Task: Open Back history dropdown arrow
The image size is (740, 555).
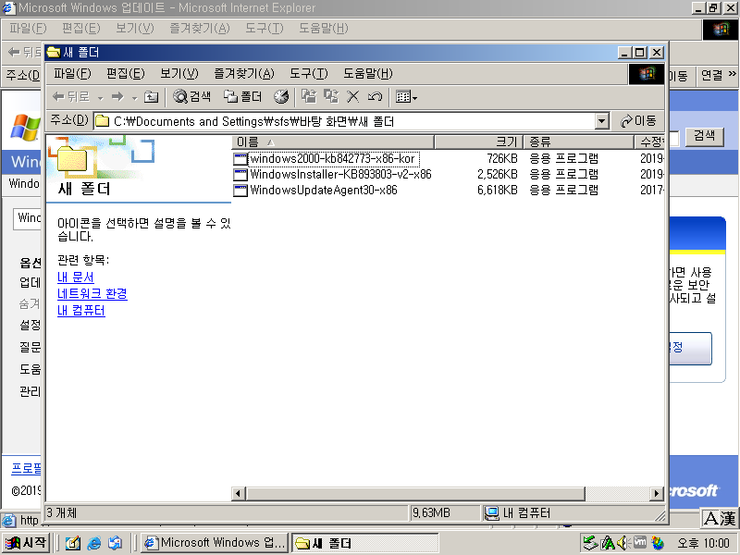Action: pyautogui.click(x=100, y=98)
